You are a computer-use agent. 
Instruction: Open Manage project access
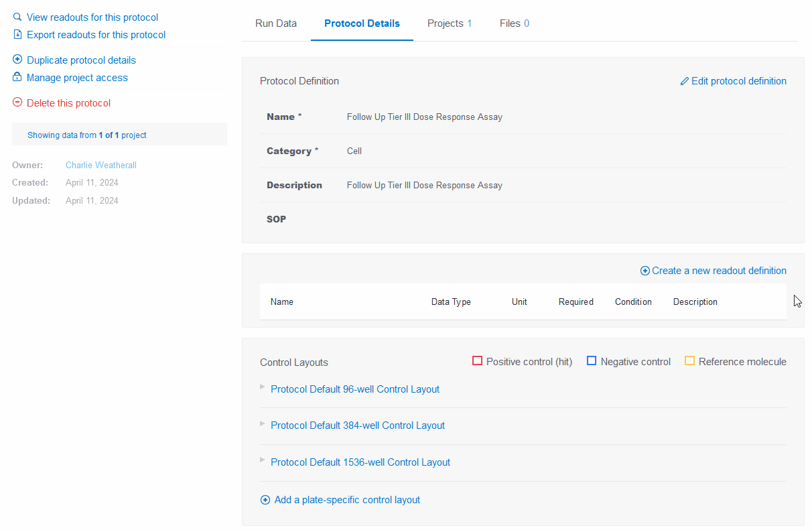tap(77, 78)
